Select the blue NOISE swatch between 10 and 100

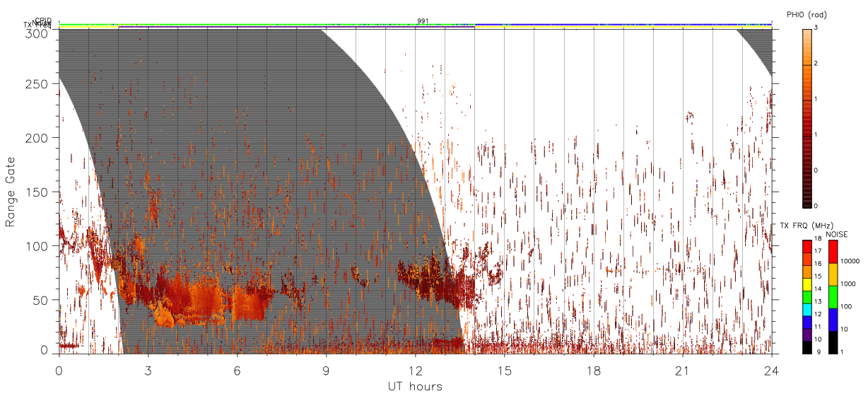(833, 320)
